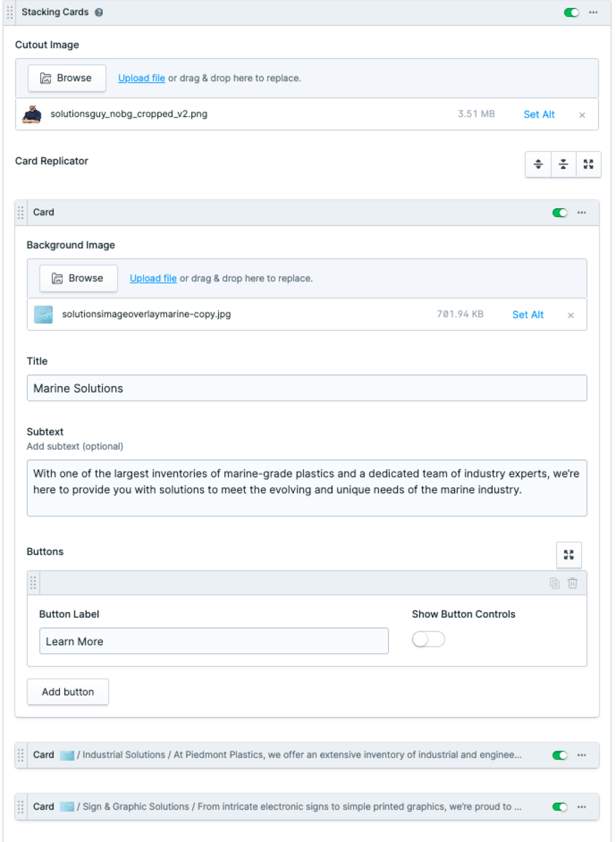Expand the Sign & Graphic Solutions card

(301, 807)
